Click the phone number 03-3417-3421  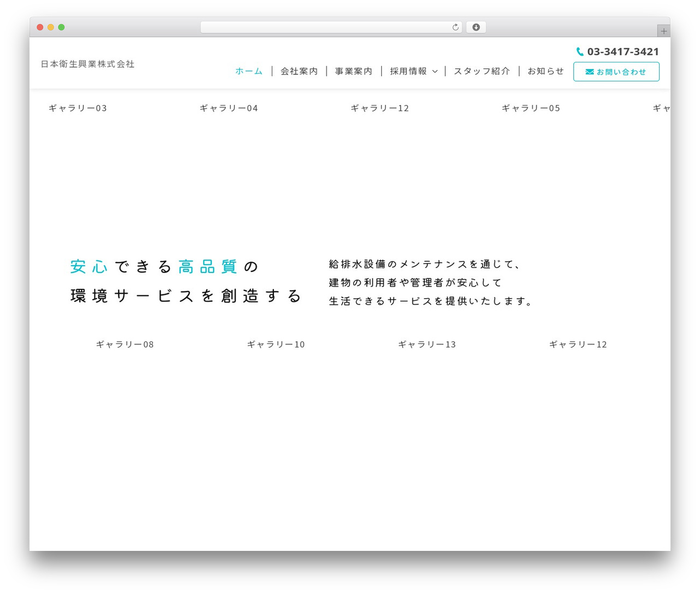pyautogui.click(x=623, y=52)
